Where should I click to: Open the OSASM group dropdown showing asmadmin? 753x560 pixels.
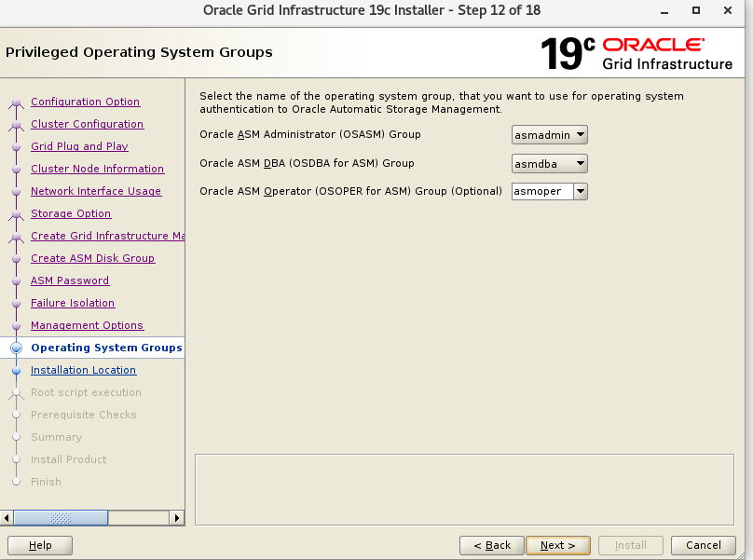[x=550, y=135]
